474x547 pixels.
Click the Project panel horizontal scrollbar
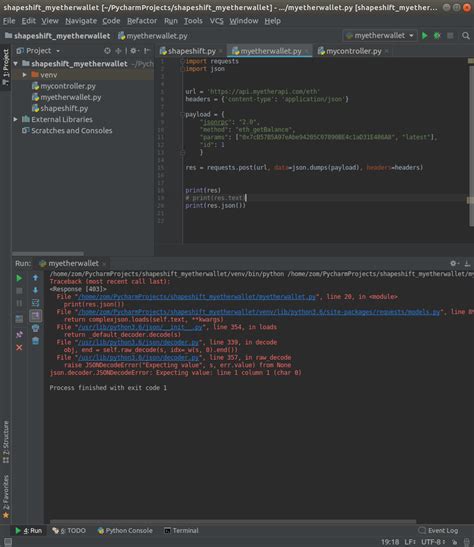tap(48, 254)
